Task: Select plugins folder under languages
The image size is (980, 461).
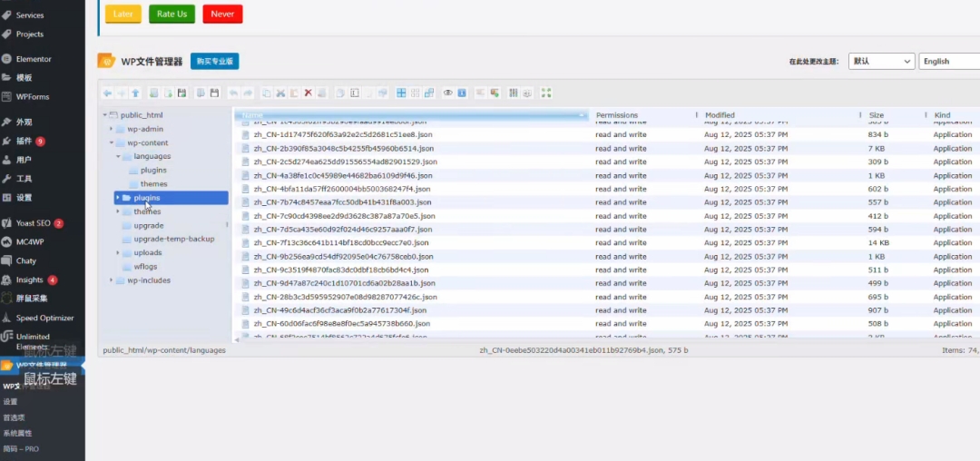Action: (153, 170)
